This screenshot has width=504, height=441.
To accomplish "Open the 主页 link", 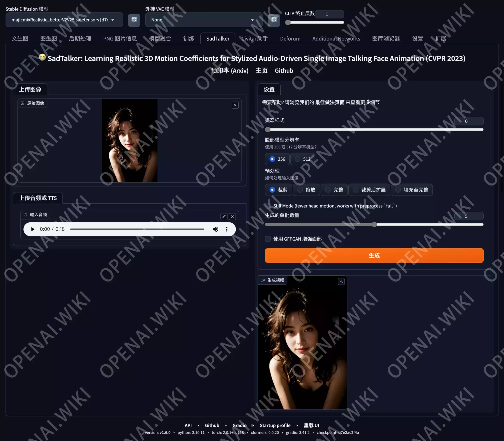I will (261, 71).
